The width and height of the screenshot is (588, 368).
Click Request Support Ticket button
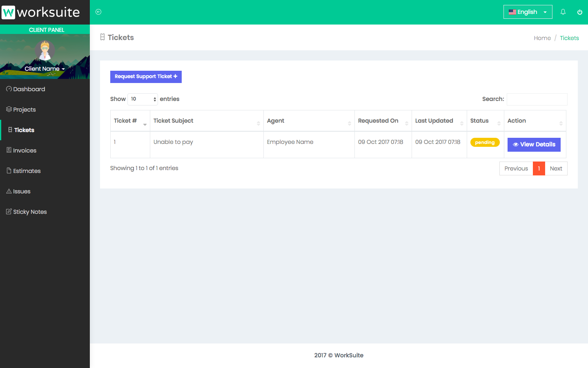[146, 76]
